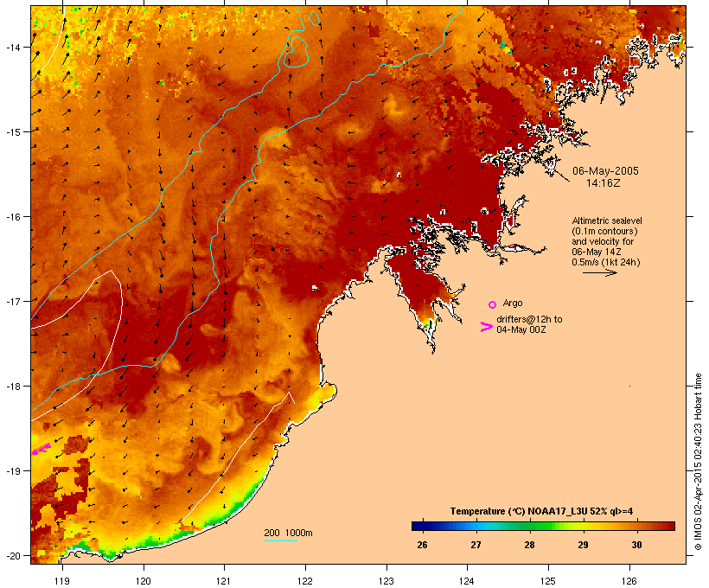Click the 0.5m/s velocity scale arrow

(599, 272)
